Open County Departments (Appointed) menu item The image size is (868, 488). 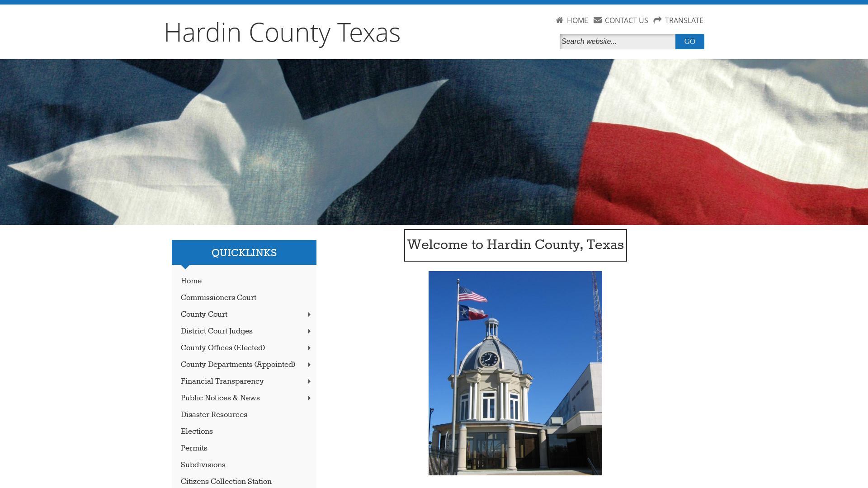pos(238,365)
